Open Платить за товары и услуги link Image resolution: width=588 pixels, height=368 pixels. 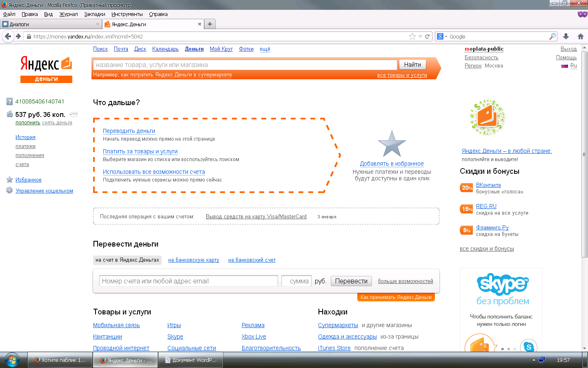140,151
